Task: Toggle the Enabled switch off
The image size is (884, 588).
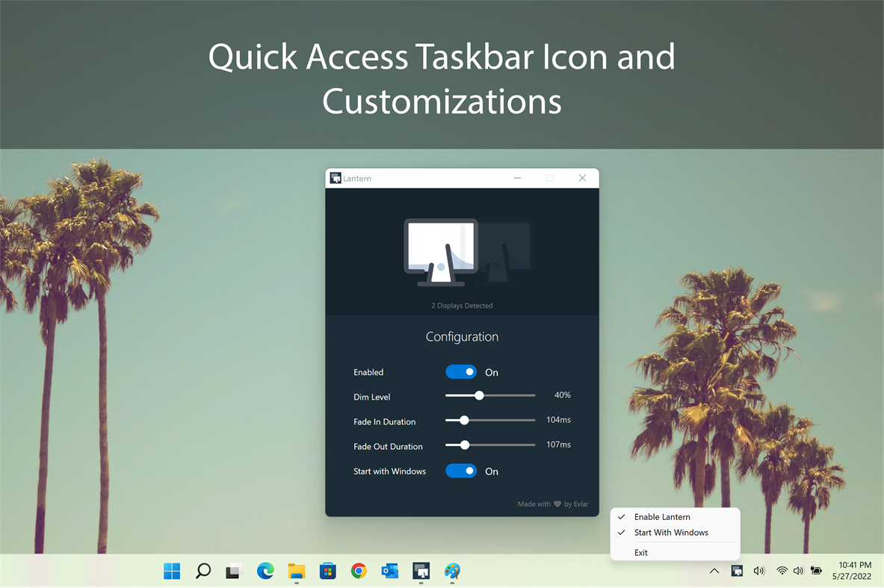Action: (x=461, y=372)
